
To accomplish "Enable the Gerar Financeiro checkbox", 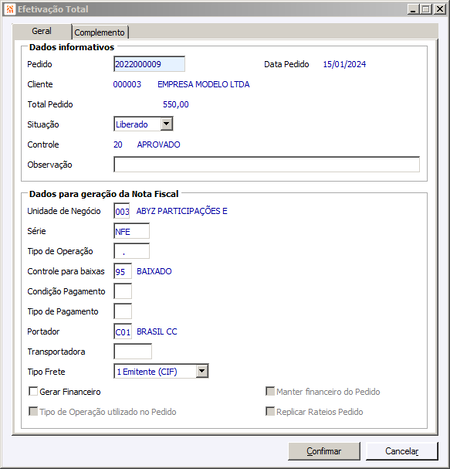I will pos(33,391).
